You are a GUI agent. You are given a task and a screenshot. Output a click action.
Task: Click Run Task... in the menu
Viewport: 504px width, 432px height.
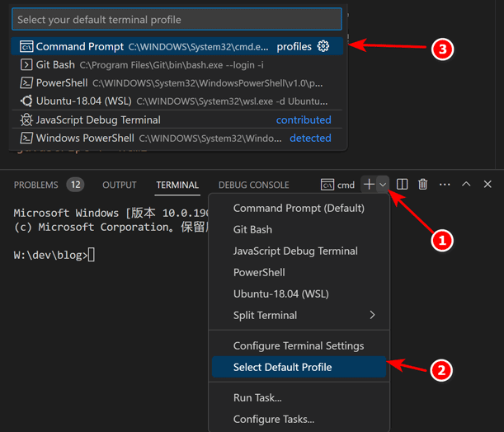pos(299,397)
